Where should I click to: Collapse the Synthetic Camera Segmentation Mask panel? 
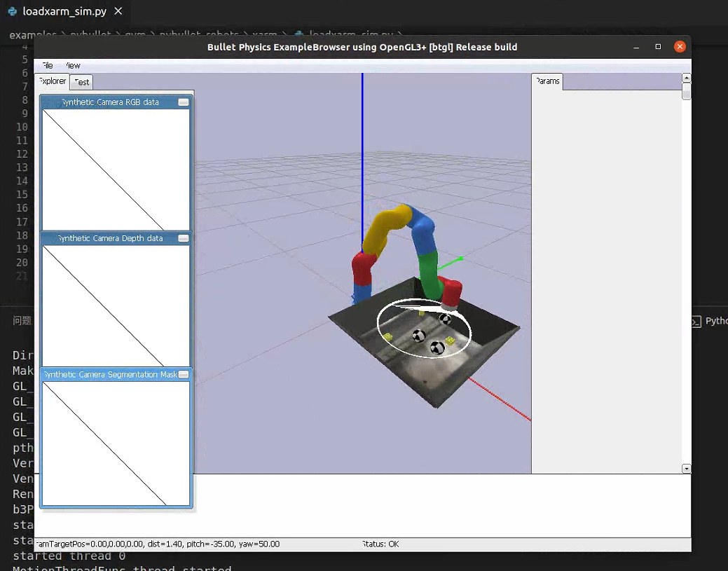tap(184, 374)
